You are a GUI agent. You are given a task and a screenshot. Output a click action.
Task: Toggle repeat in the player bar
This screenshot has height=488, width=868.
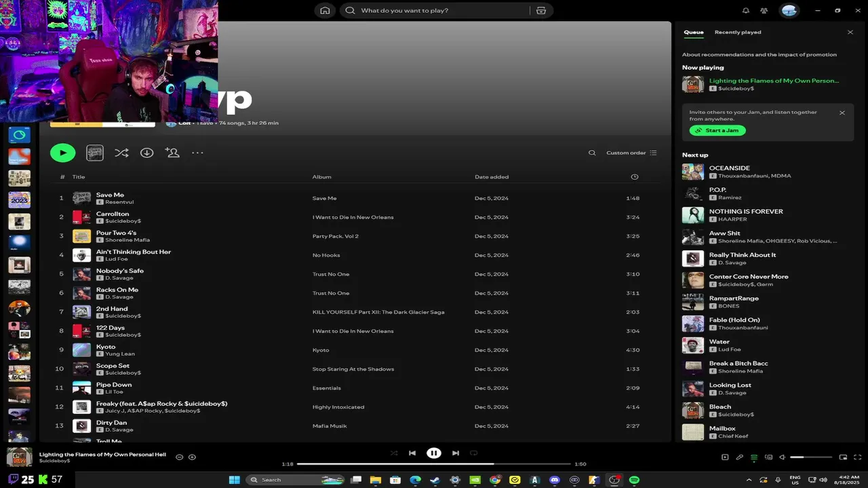pos(474,453)
